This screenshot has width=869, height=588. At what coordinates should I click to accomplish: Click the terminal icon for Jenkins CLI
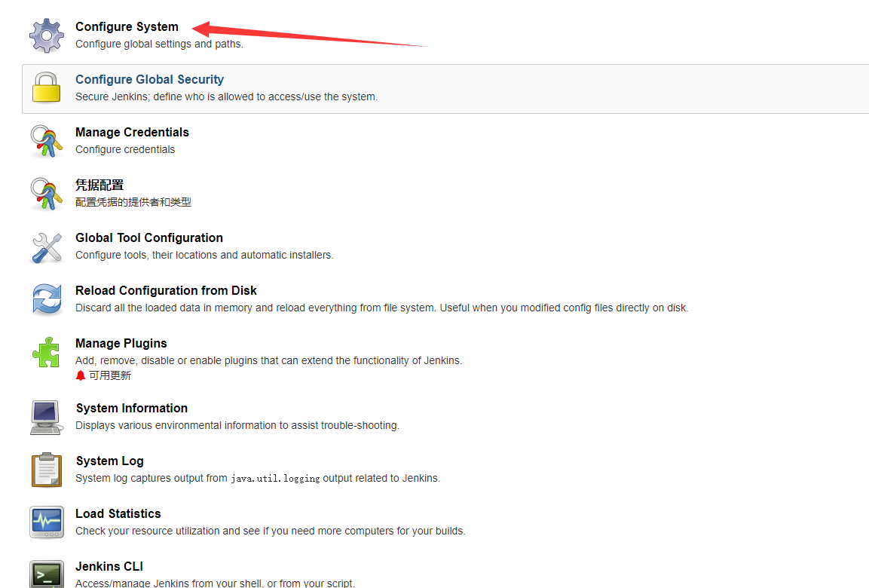pyautogui.click(x=46, y=574)
